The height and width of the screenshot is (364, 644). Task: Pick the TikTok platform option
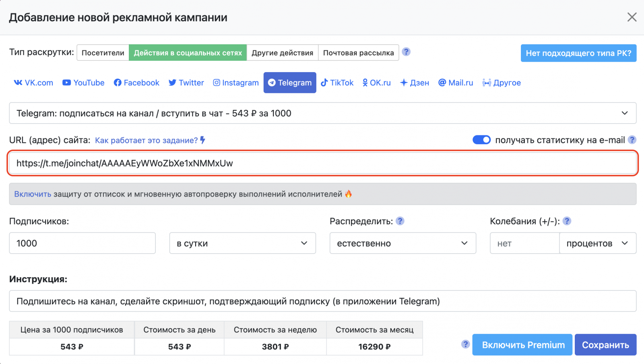pos(337,83)
